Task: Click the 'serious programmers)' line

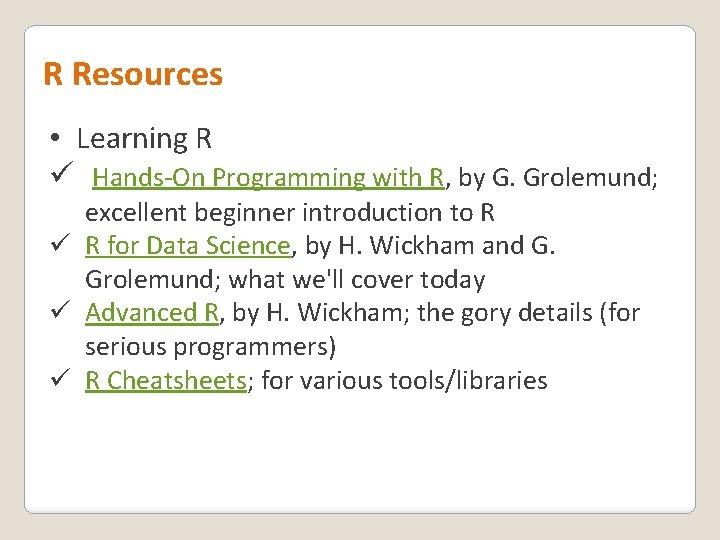Action: (x=210, y=347)
